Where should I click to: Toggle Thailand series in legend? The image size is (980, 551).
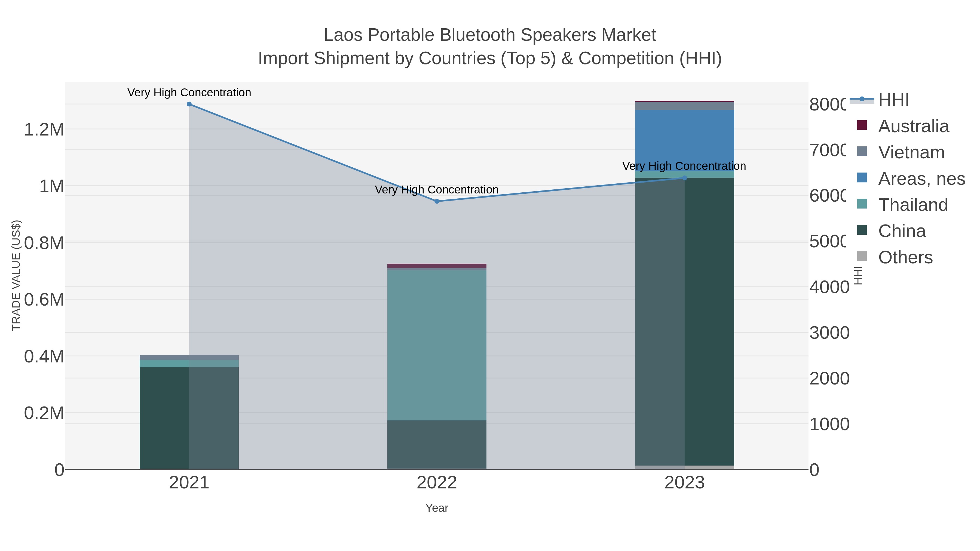[902, 205]
